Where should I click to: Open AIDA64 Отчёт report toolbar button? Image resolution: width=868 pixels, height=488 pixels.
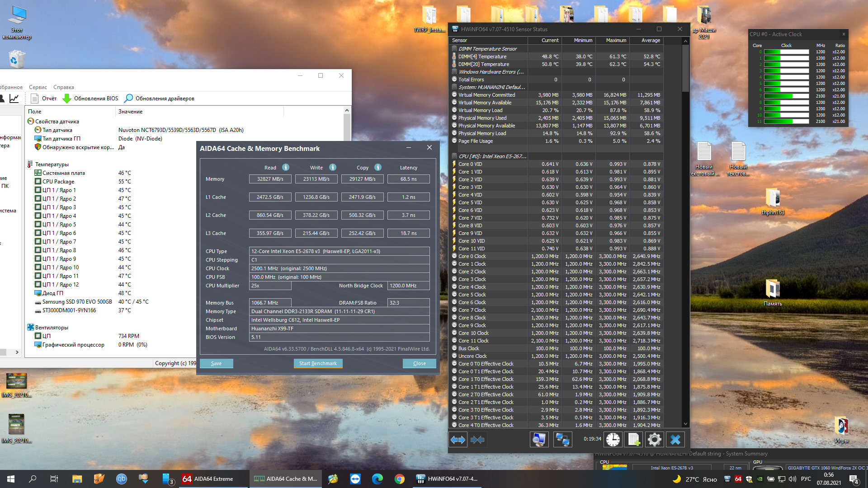click(x=44, y=99)
